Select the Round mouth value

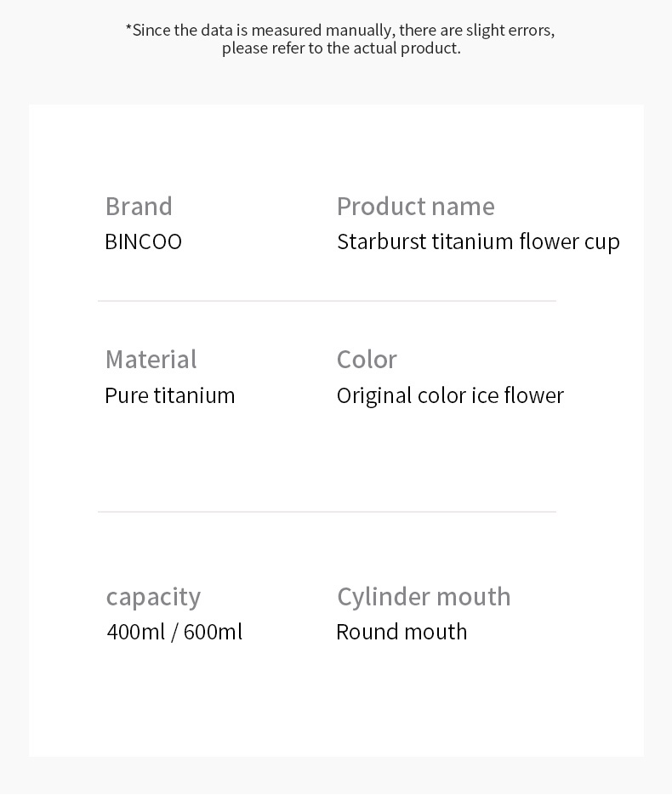point(401,633)
